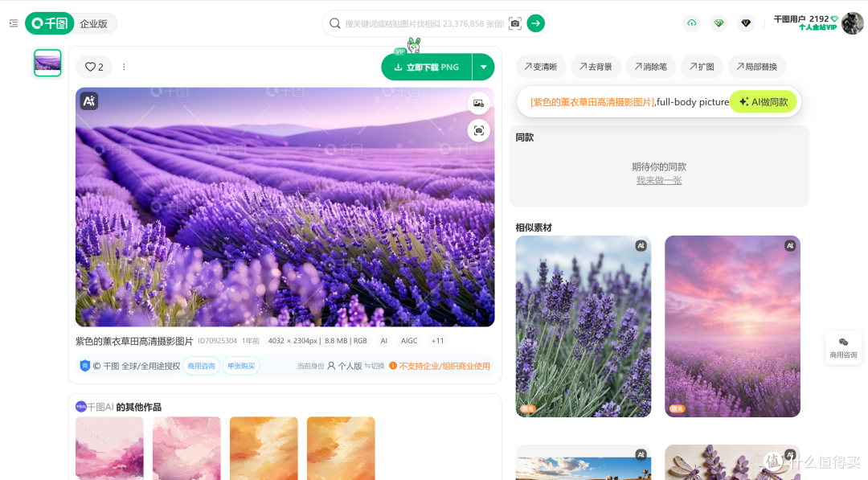868x480 pixels.
Task: Click the 扩图 tool
Action: click(702, 67)
